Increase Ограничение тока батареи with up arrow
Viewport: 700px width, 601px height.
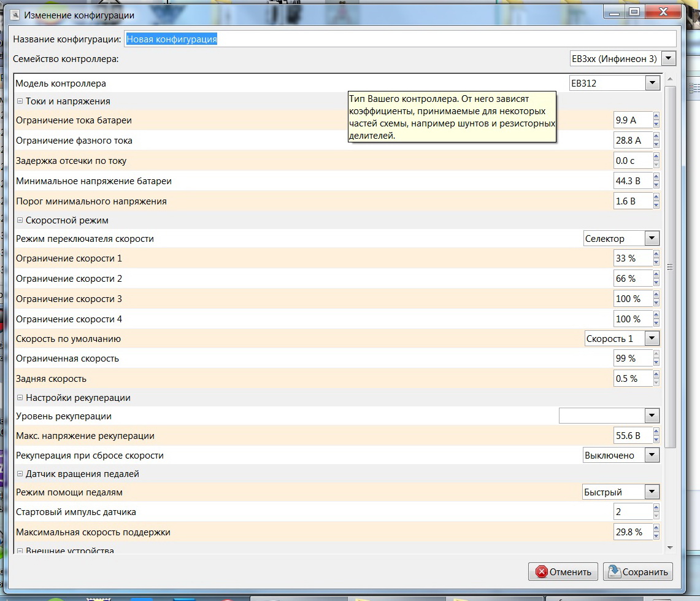click(656, 117)
